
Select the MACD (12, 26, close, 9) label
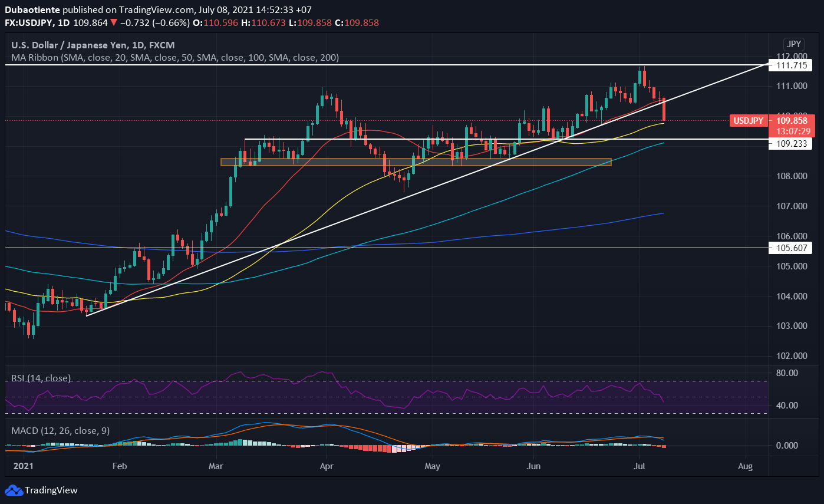pos(61,430)
